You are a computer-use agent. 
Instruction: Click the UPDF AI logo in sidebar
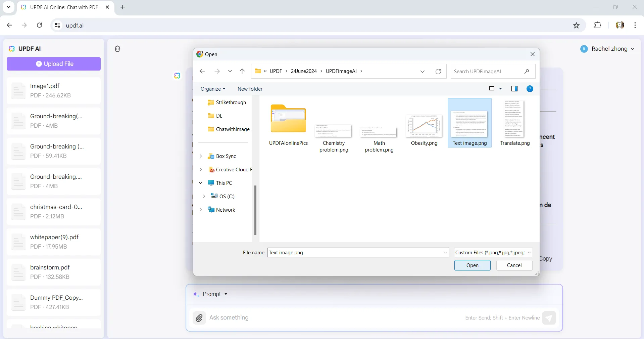[x=12, y=49]
